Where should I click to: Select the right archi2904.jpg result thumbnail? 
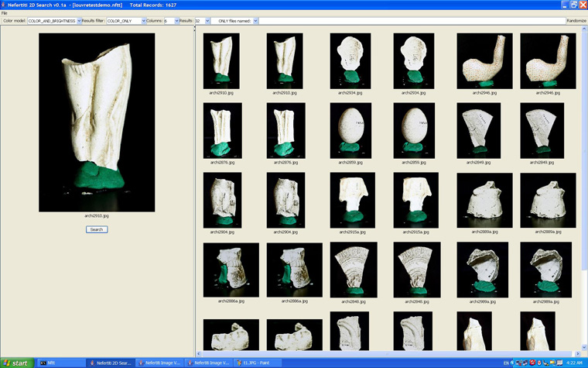coord(285,200)
